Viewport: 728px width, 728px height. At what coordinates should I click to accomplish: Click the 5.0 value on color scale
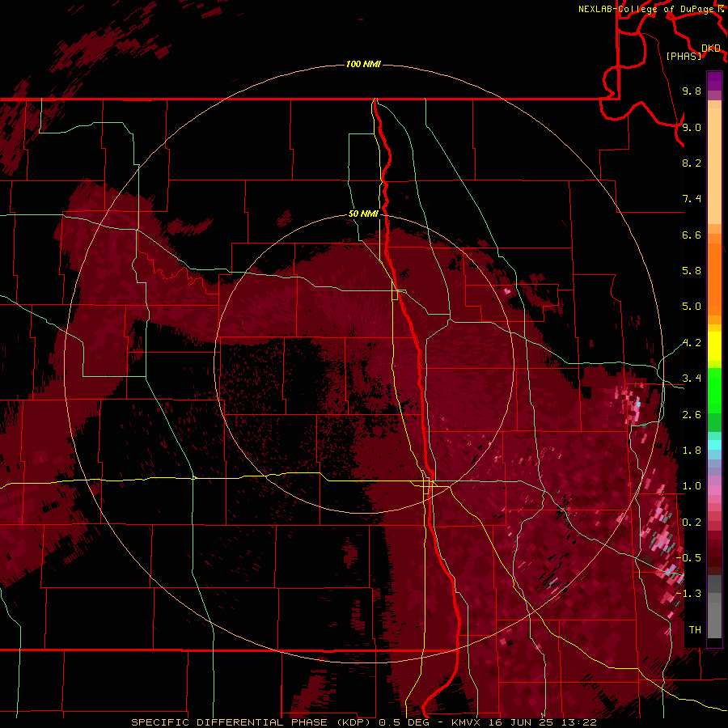click(x=692, y=307)
